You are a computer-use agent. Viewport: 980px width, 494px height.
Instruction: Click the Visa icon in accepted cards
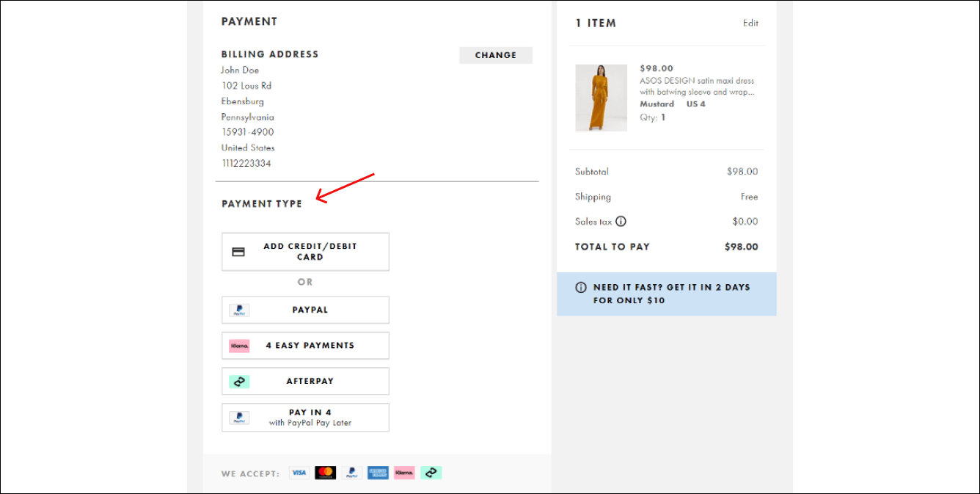coord(299,473)
